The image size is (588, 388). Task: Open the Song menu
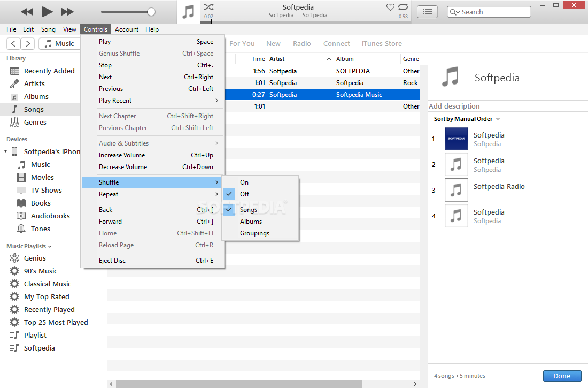pyautogui.click(x=48, y=29)
